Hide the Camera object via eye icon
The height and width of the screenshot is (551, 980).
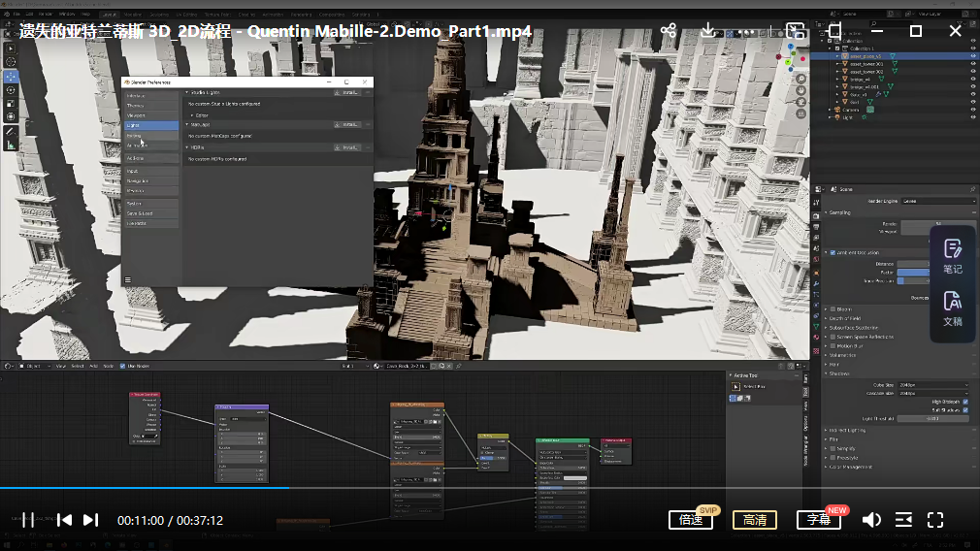click(972, 110)
